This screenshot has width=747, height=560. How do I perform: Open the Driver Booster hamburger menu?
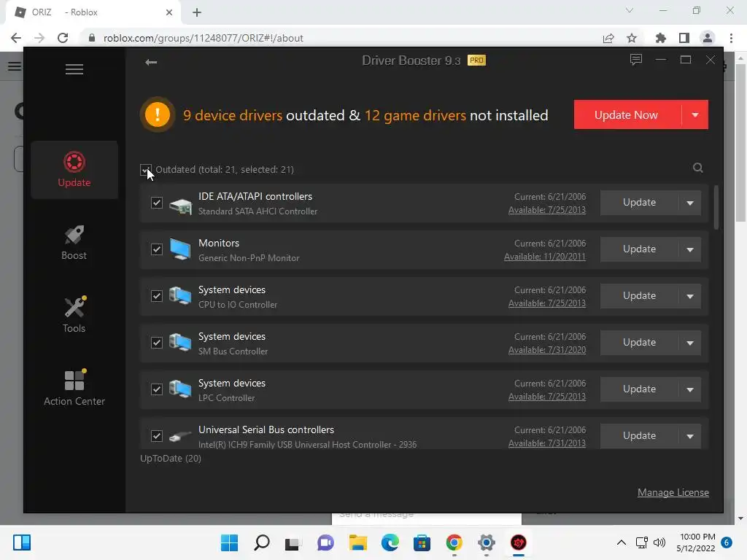click(x=74, y=69)
